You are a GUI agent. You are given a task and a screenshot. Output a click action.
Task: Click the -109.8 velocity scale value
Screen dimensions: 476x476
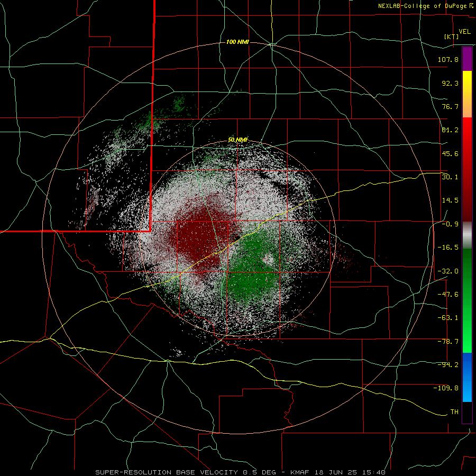pyautogui.click(x=446, y=388)
